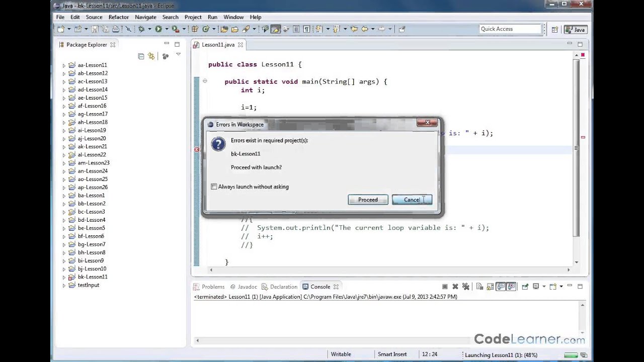The width and height of the screenshot is (644, 362).
Task: Click the Print toolbar icon
Action: (116, 29)
